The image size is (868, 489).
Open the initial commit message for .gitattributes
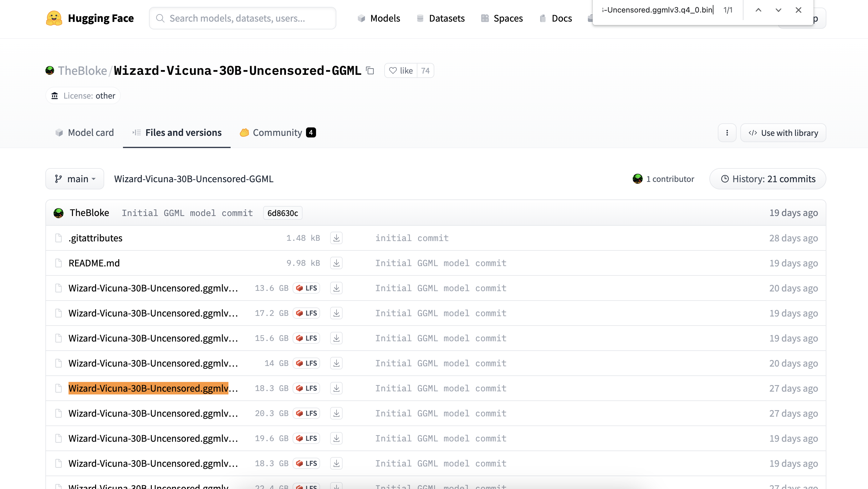coord(412,238)
